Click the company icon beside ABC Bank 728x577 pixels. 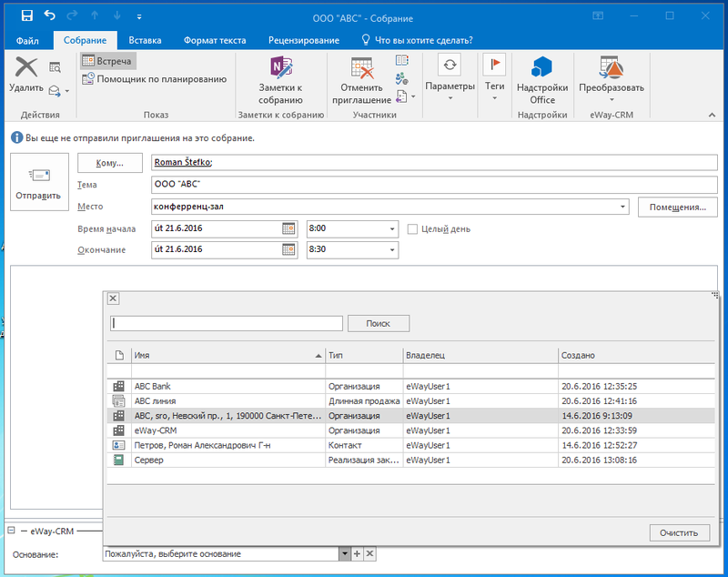[x=119, y=386]
